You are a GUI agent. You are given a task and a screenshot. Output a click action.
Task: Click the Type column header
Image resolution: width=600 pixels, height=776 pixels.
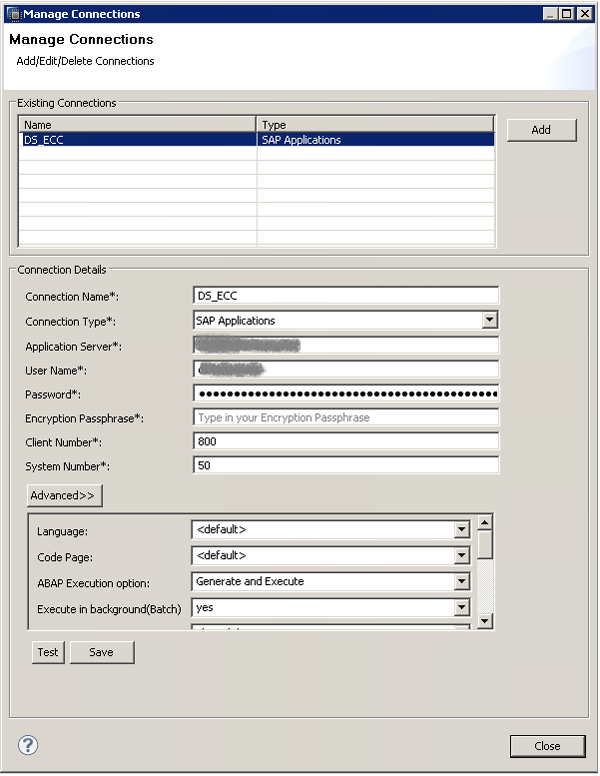click(375, 125)
